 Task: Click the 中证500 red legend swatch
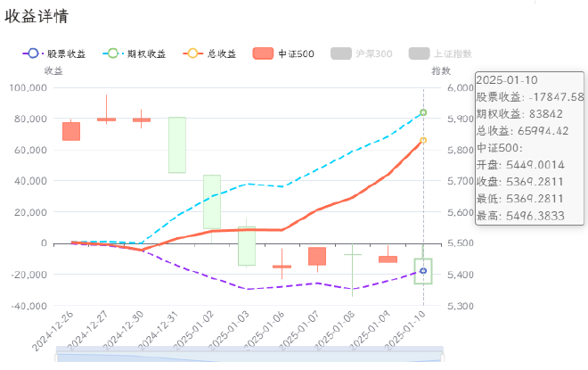[x=265, y=54]
